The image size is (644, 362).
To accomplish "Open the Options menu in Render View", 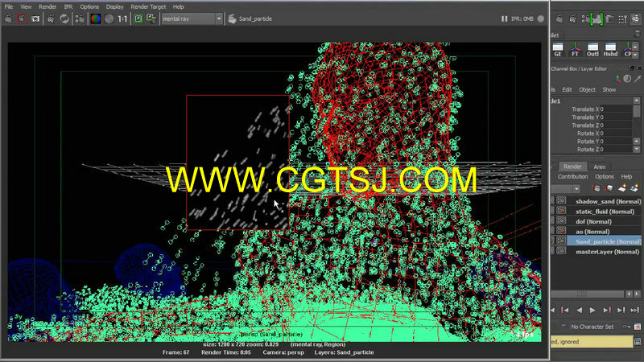I will coord(89,6).
